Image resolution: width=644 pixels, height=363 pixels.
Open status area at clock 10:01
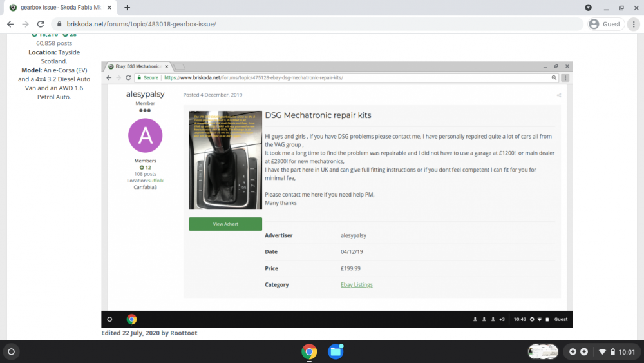coord(627,352)
